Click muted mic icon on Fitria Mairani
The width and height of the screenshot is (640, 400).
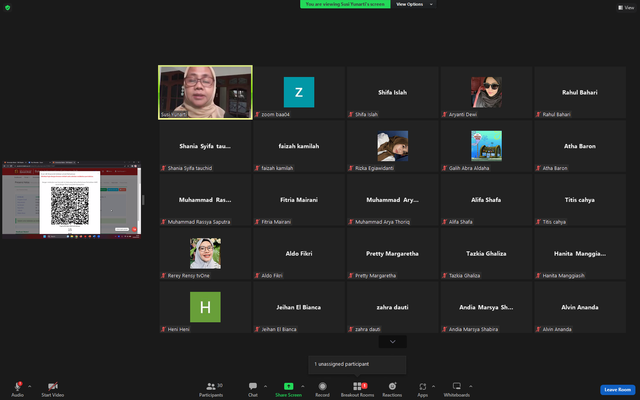[x=257, y=222]
